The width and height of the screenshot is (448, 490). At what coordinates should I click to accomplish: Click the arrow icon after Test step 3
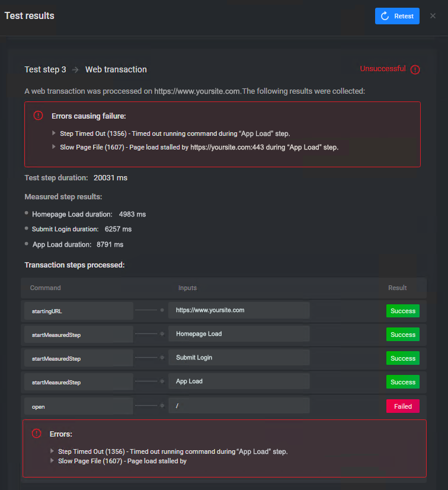[x=75, y=69]
